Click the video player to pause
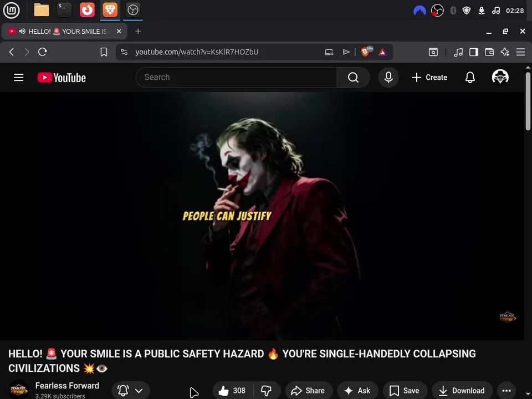532x399 pixels. [x=262, y=216]
